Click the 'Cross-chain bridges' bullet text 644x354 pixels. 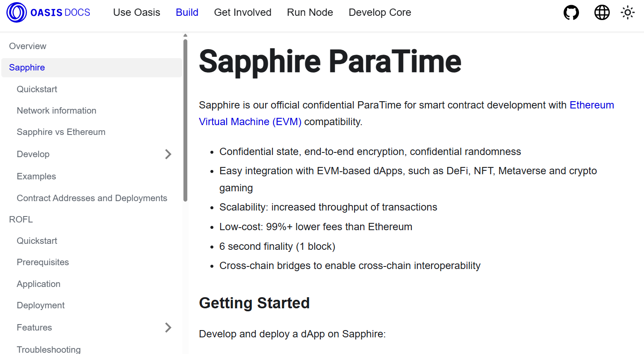[350, 266]
